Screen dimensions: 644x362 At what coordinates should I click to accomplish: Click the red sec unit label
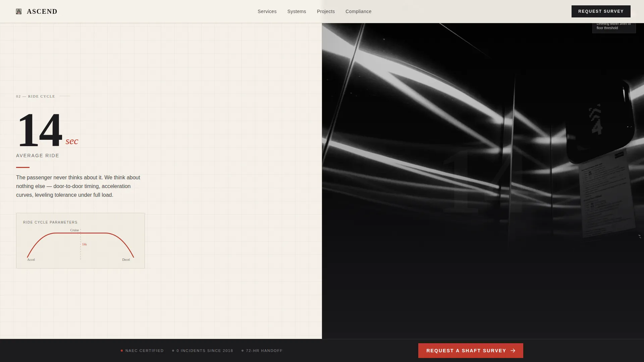[72, 141]
